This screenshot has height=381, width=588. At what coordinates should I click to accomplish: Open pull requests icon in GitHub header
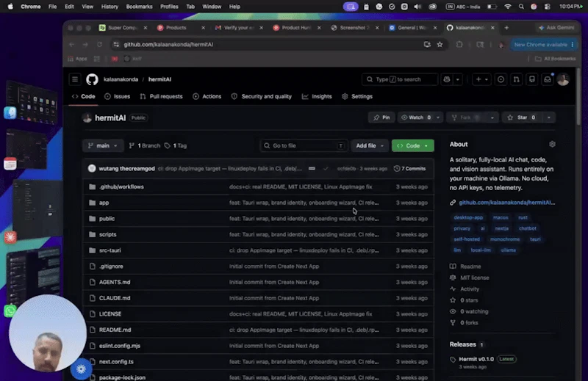coord(517,79)
